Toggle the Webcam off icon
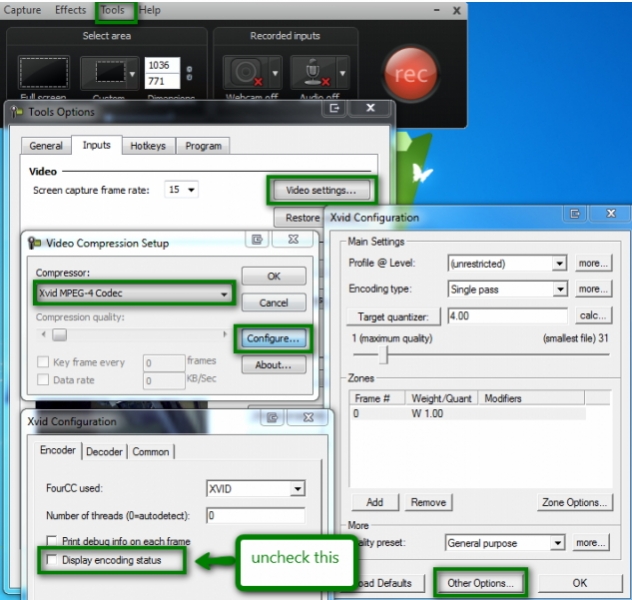632x600 pixels. click(246, 73)
